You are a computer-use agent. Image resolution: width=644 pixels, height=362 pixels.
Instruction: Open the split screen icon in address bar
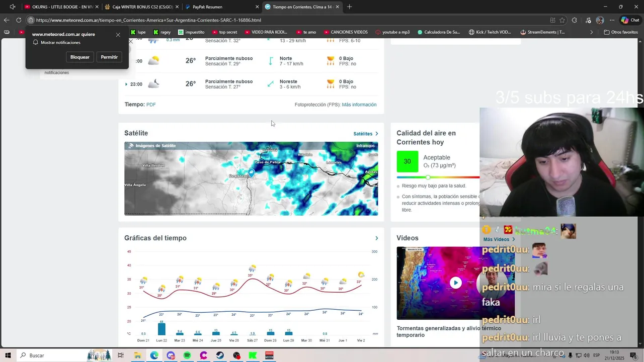(x=552, y=20)
